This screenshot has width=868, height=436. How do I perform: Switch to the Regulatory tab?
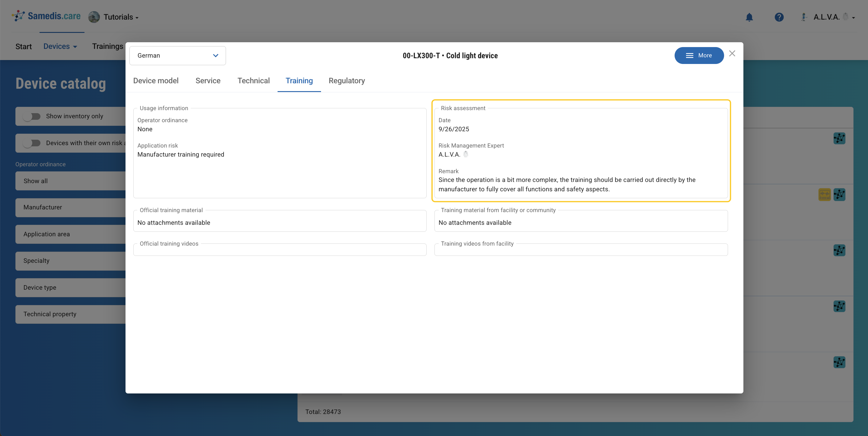point(346,81)
